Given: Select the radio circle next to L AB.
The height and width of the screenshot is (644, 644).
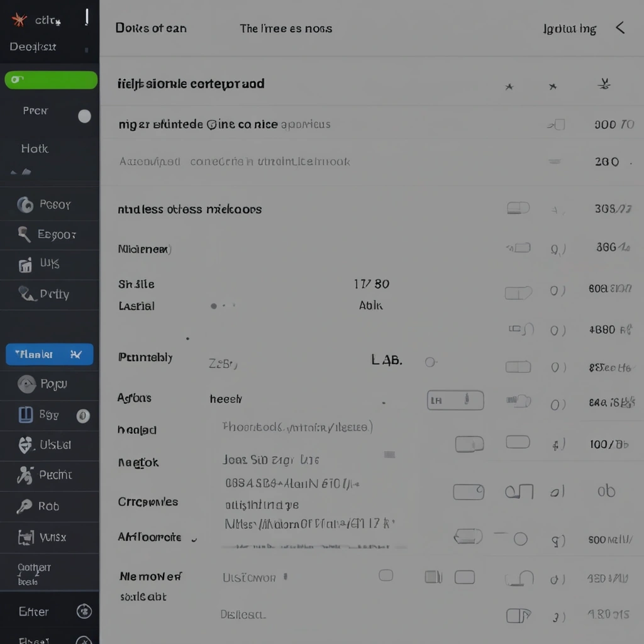Looking at the screenshot, I should point(430,362).
